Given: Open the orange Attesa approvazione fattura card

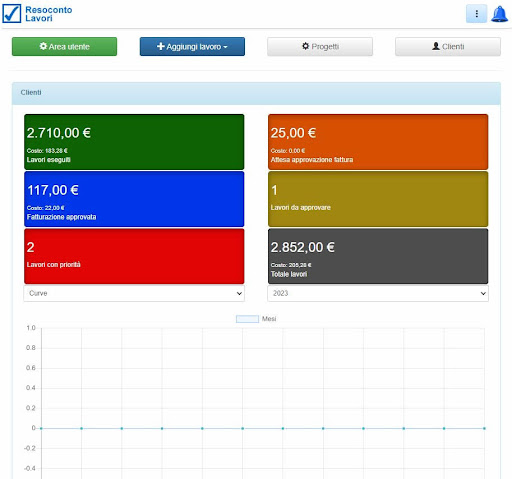Looking at the screenshot, I should (378, 142).
